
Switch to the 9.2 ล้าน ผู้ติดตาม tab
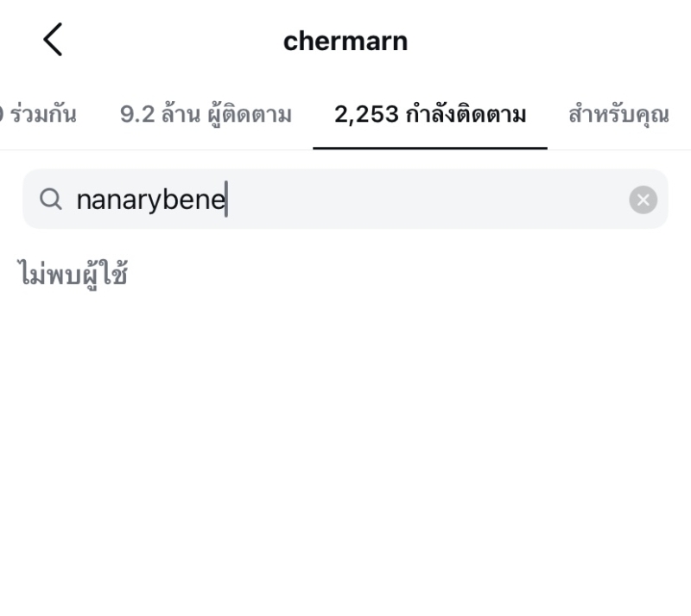[x=206, y=114]
